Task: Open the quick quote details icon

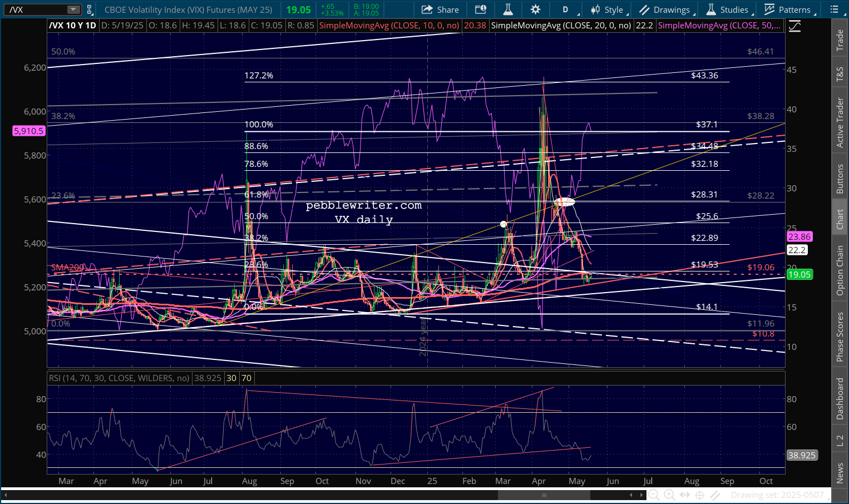Action: point(481,9)
